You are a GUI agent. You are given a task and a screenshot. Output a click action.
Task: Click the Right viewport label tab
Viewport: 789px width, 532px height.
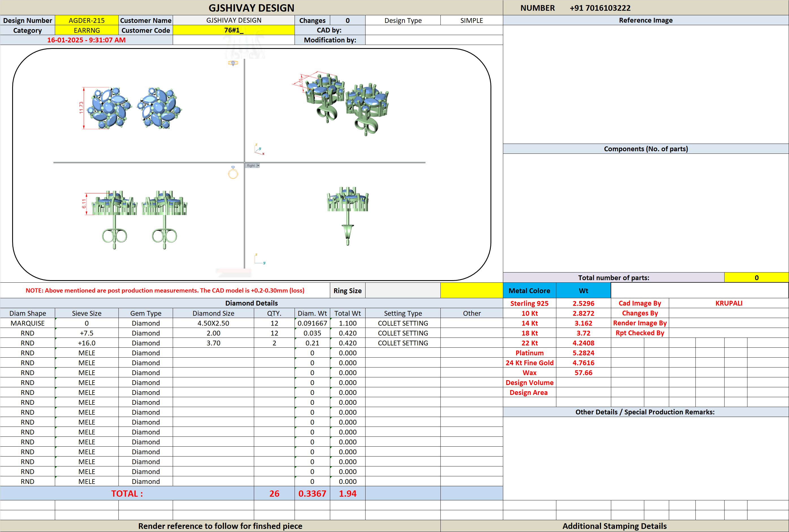(251, 166)
